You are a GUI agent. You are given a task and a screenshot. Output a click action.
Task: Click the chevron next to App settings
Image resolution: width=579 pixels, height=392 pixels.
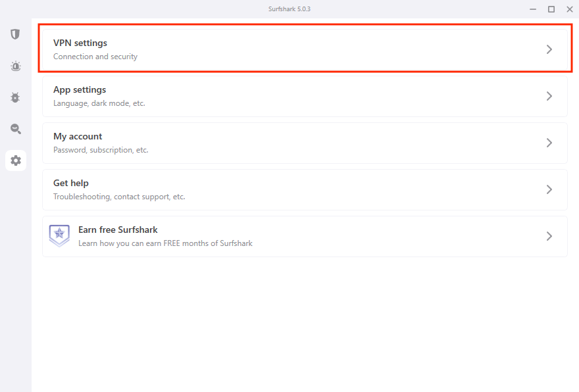coord(549,95)
